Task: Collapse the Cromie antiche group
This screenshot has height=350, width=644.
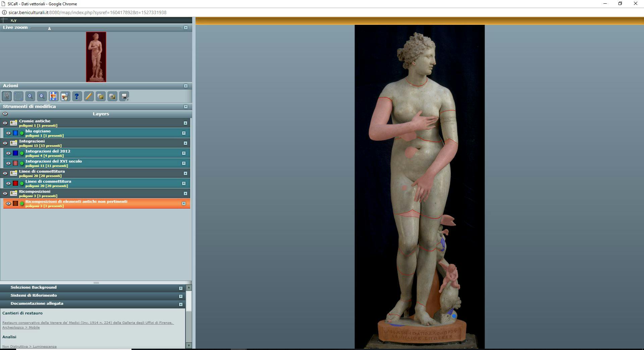Action: [x=185, y=123]
